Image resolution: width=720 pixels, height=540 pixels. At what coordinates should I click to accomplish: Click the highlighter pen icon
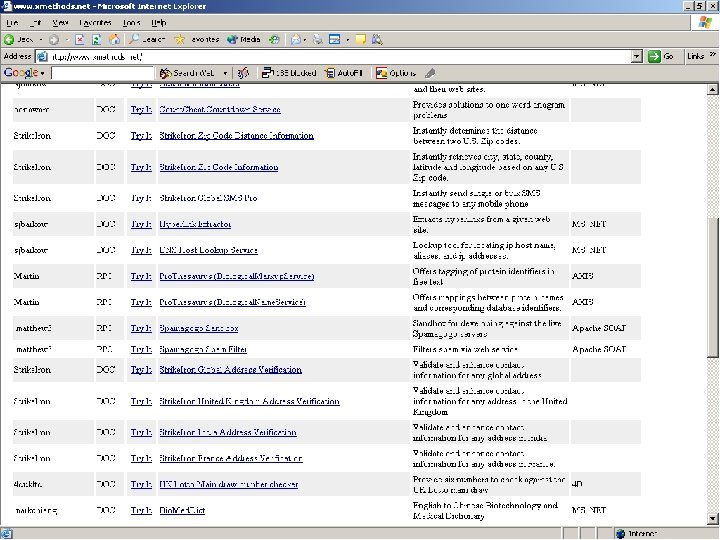(430, 73)
